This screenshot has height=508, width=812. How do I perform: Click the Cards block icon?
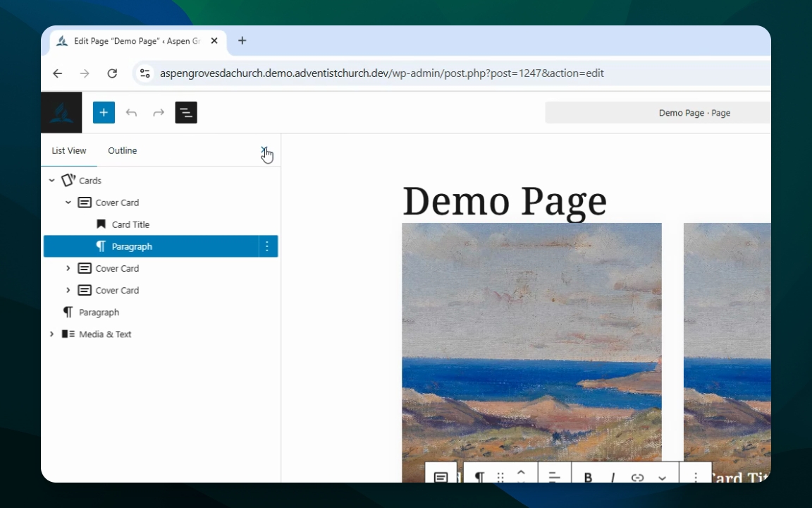68,180
